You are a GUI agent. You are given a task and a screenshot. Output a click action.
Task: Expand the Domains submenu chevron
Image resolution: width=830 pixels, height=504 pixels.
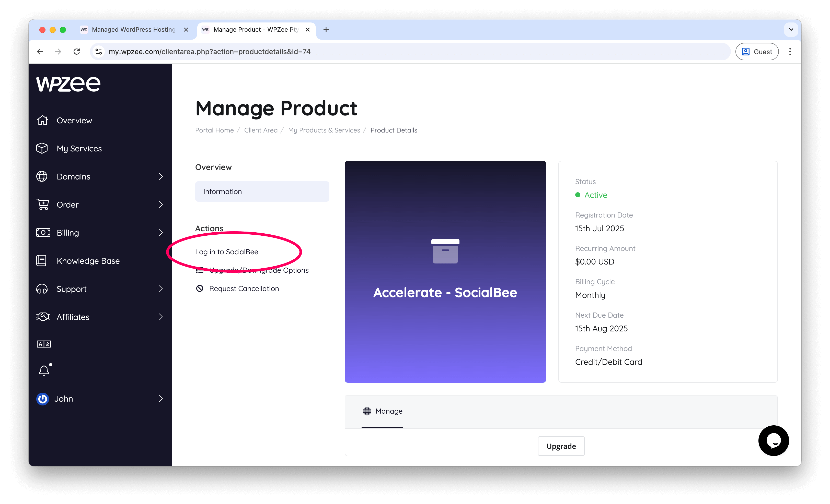pyautogui.click(x=161, y=176)
